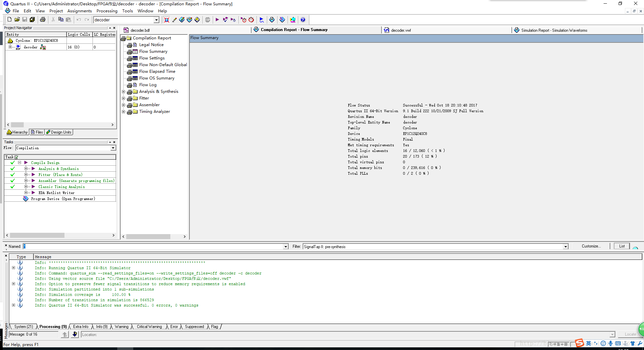Click the Sogou input method tray icon

[580, 343]
